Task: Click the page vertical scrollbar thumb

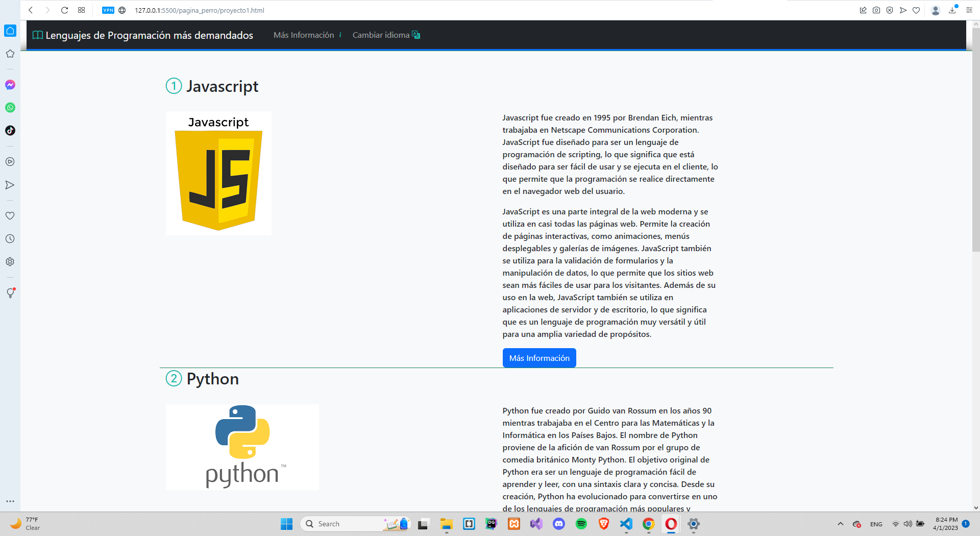Action: 976,139
